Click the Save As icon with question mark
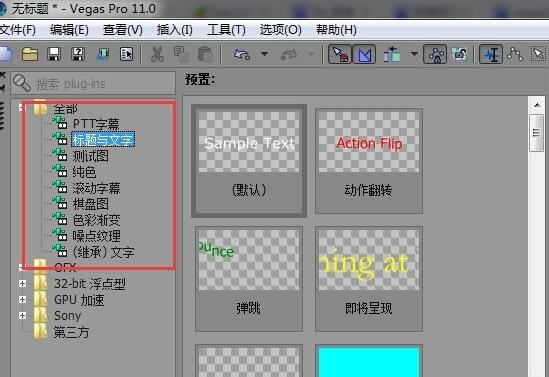 click(x=78, y=54)
